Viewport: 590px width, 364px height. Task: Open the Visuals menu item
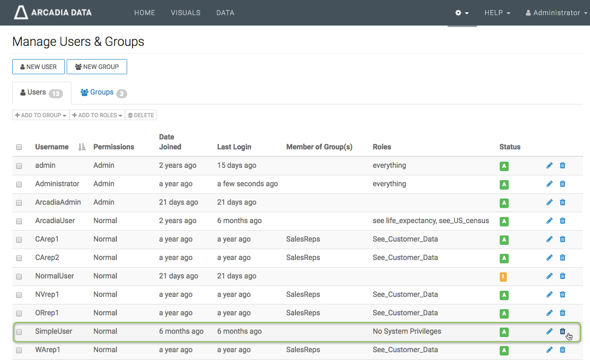tap(185, 13)
